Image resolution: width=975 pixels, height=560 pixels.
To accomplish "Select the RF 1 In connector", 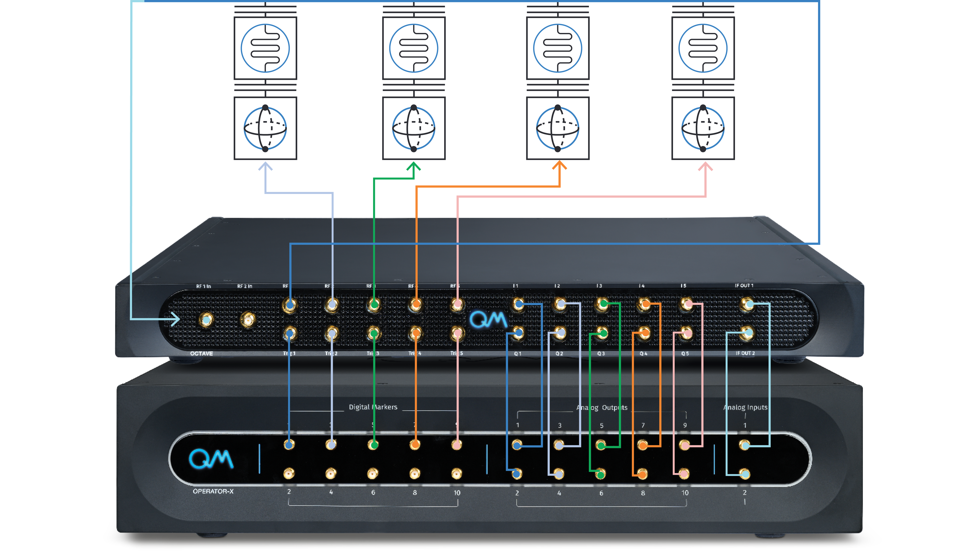I will pyautogui.click(x=206, y=320).
